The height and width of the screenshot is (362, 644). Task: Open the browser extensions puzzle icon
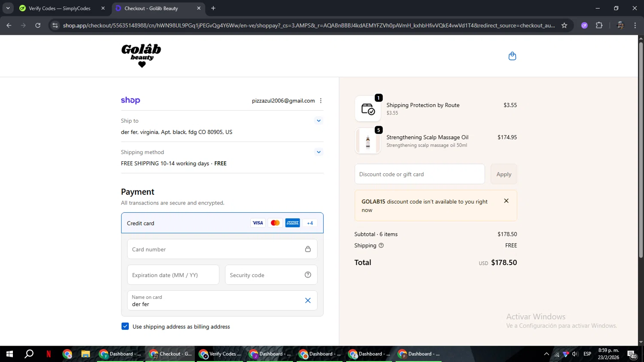point(599,25)
